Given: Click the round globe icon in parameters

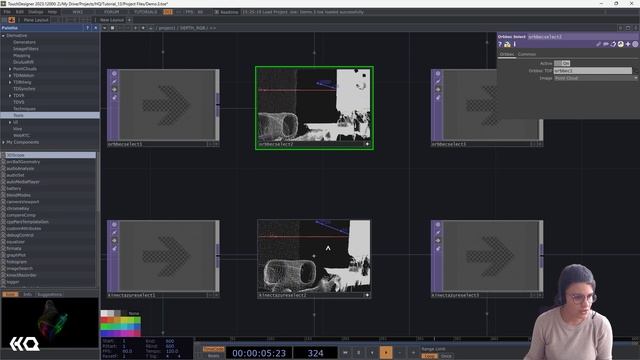Looking at the screenshot, I should tap(620, 44).
